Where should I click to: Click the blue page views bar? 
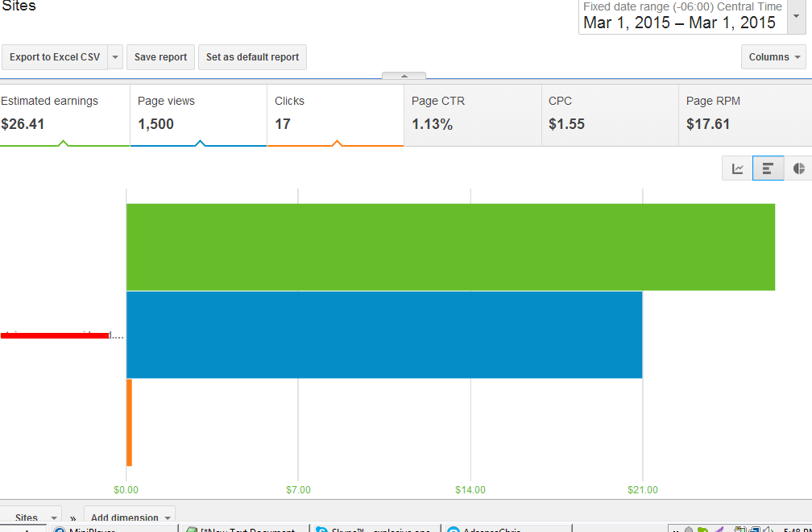384,335
